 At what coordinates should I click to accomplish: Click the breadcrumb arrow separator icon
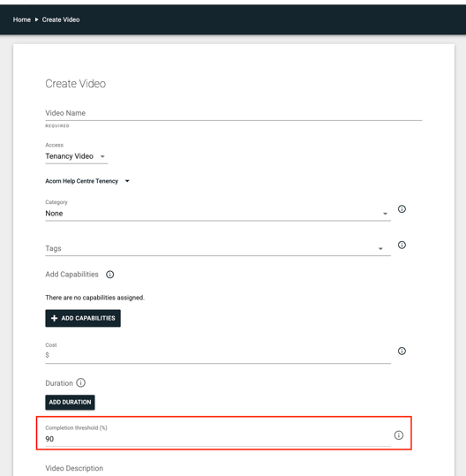[36, 19]
